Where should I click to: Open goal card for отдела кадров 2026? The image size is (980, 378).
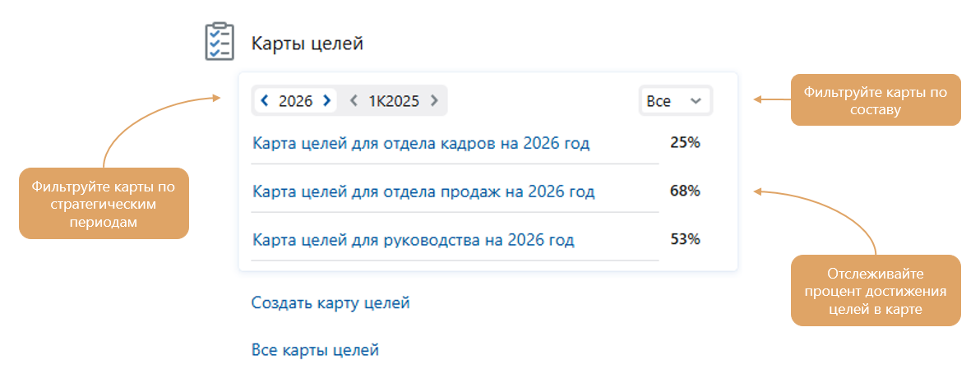421,144
